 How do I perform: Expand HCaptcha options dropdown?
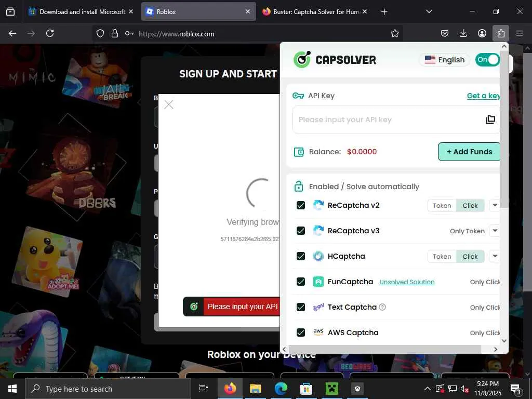point(495,256)
